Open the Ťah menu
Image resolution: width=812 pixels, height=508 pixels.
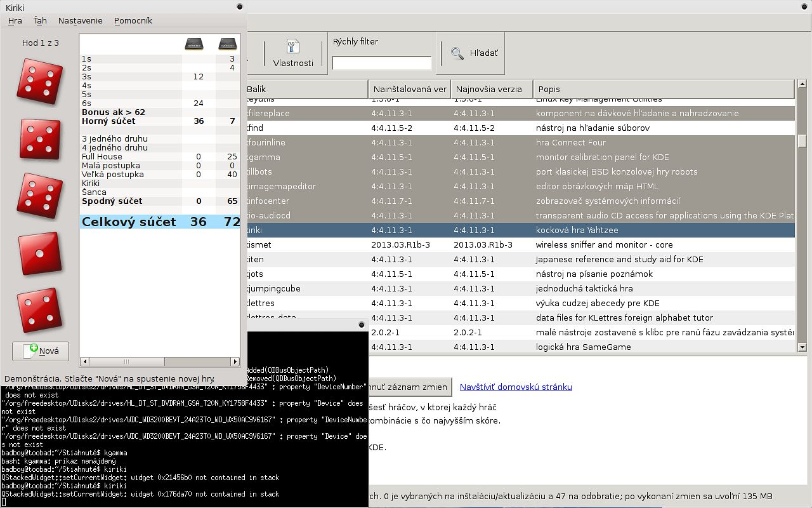(40, 21)
